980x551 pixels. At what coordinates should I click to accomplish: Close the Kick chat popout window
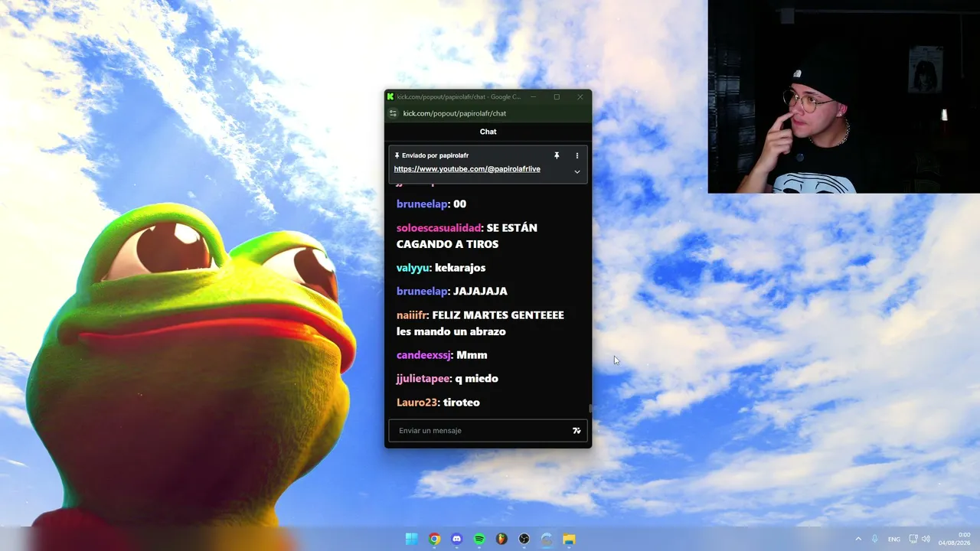click(580, 96)
